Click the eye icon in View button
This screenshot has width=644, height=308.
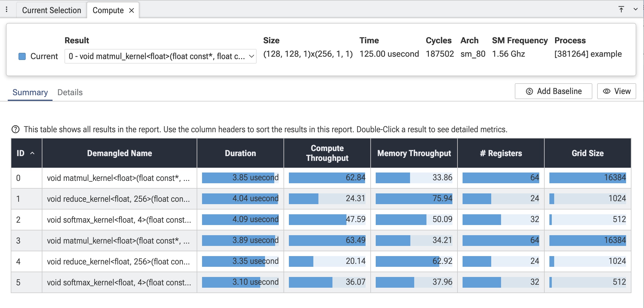click(607, 91)
